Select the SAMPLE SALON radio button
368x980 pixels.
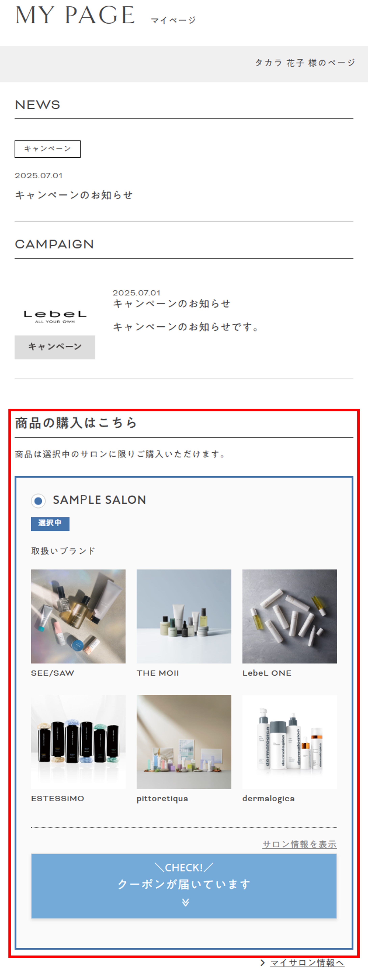coord(38,501)
